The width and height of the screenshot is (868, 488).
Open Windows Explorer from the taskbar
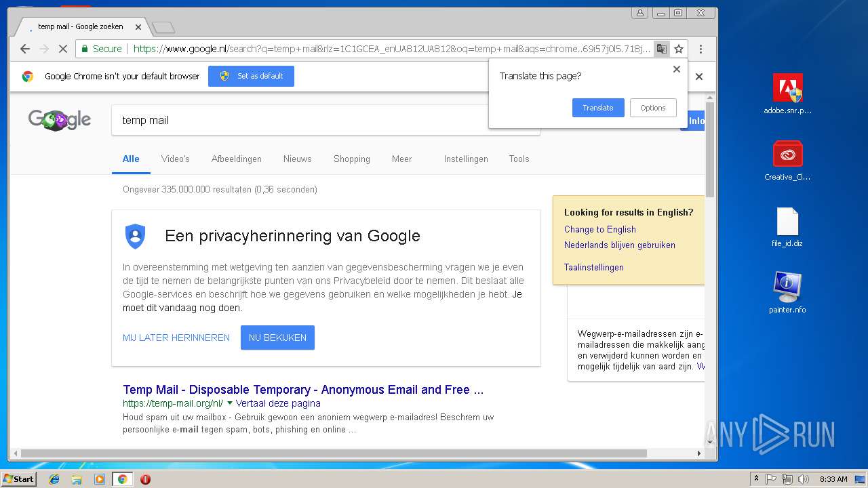point(77,479)
